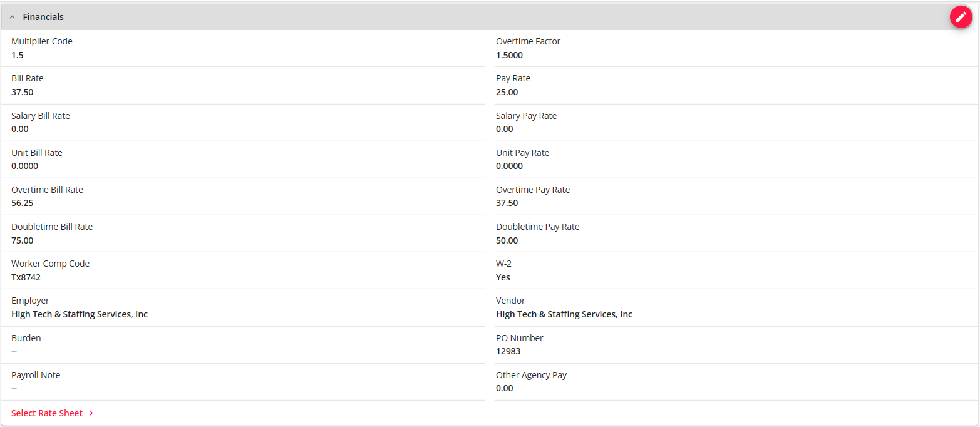Image resolution: width=980 pixels, height=427 pixels.
Task: Click the Pay Rate value 25.00
Action: [x=507, y=92]
